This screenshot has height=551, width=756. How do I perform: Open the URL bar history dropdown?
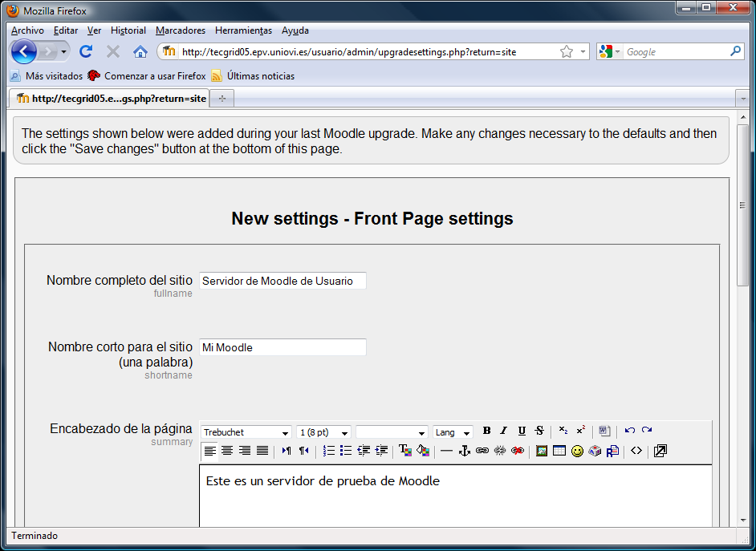point(583,51)
